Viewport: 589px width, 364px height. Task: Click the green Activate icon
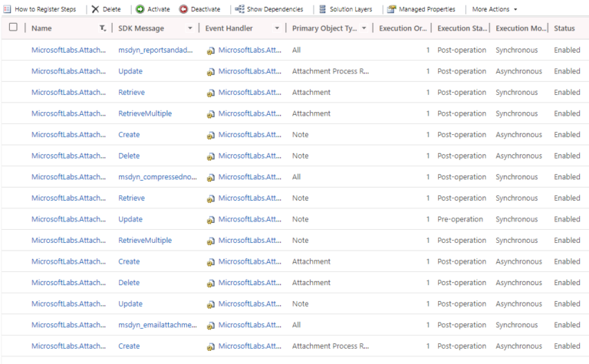140,9
